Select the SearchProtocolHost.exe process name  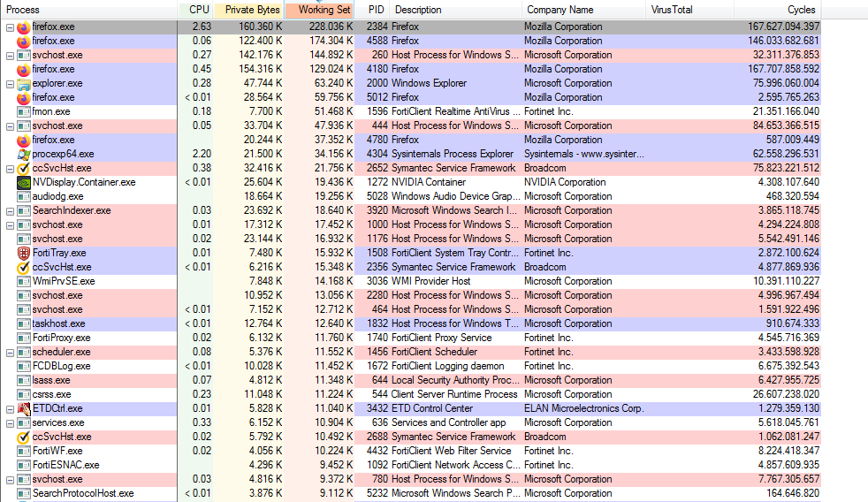83,493
